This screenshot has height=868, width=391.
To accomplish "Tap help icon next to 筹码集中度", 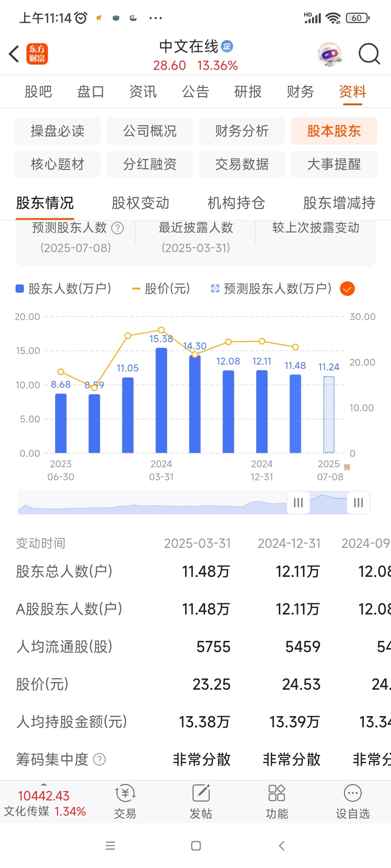I will pos(99,759).
